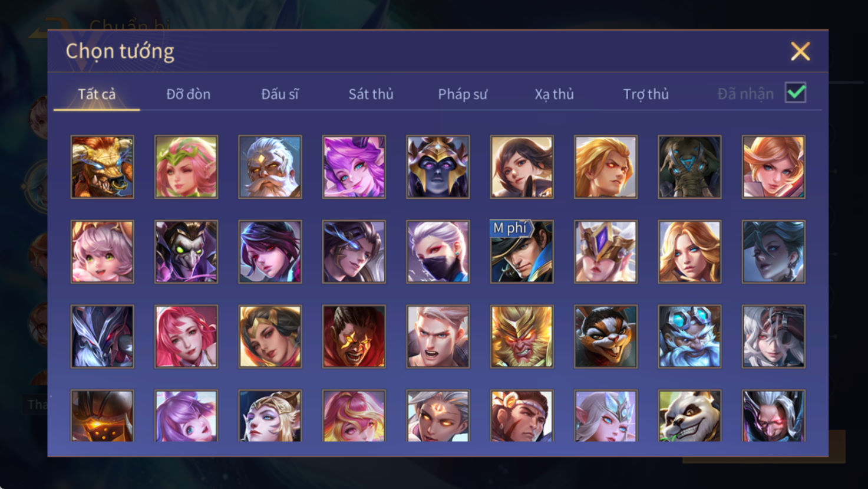Screen dimensions: 868x489
Task: Open the Trợ thủ tab
Action: [646, 94]
